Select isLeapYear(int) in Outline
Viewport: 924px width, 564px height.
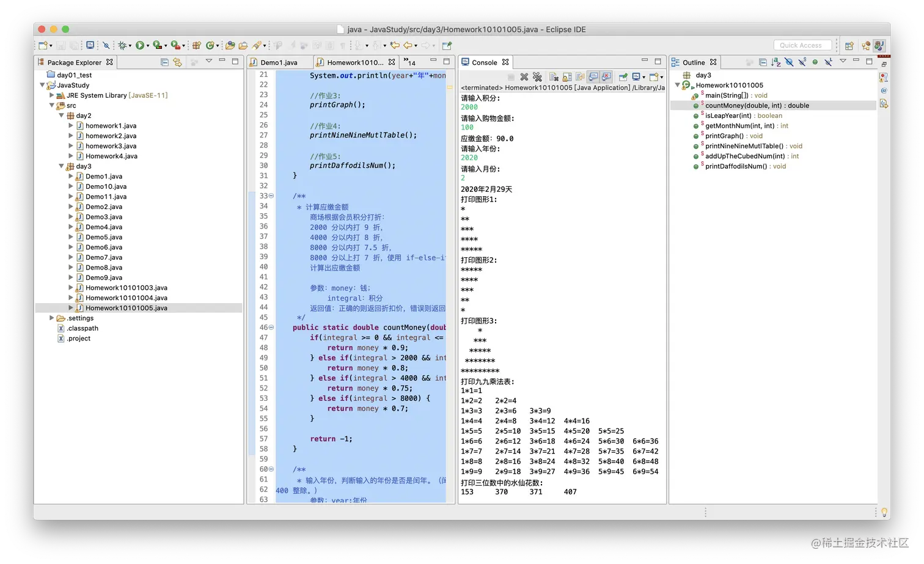tap(744, 115)
